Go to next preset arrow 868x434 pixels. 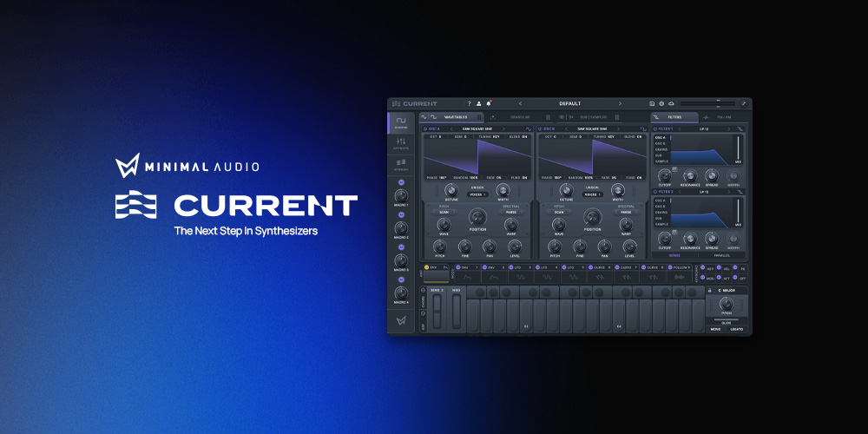point(620,103)
